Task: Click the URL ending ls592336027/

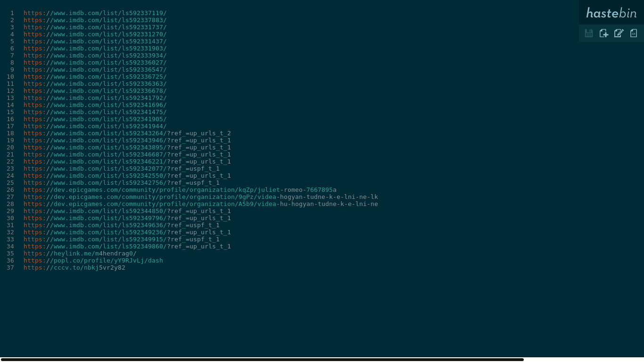Action: [95, 63]
